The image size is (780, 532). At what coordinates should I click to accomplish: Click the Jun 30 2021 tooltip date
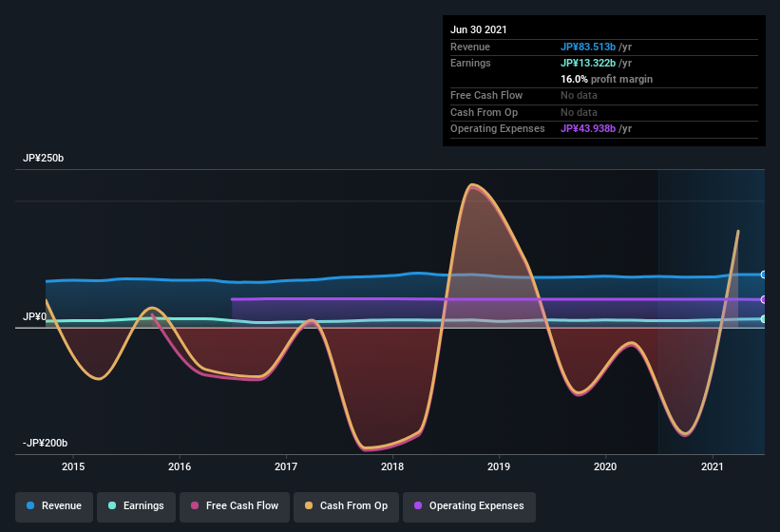pos(479,29)
